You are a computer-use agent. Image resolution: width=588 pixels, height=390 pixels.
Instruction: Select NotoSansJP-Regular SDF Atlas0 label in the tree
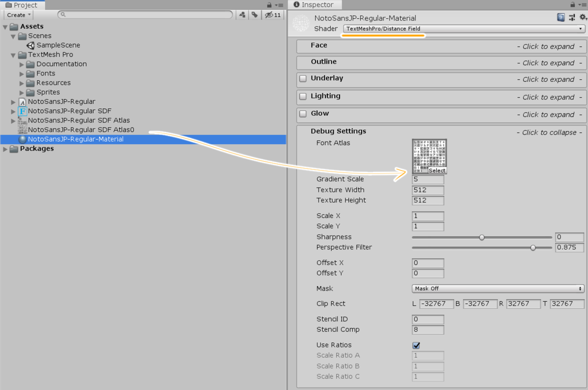click(81, 130)
